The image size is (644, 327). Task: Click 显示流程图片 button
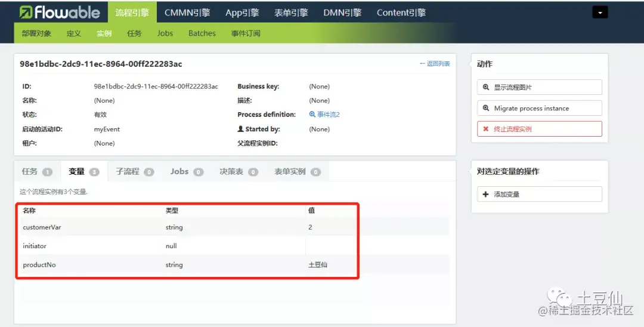click(540, 87)
